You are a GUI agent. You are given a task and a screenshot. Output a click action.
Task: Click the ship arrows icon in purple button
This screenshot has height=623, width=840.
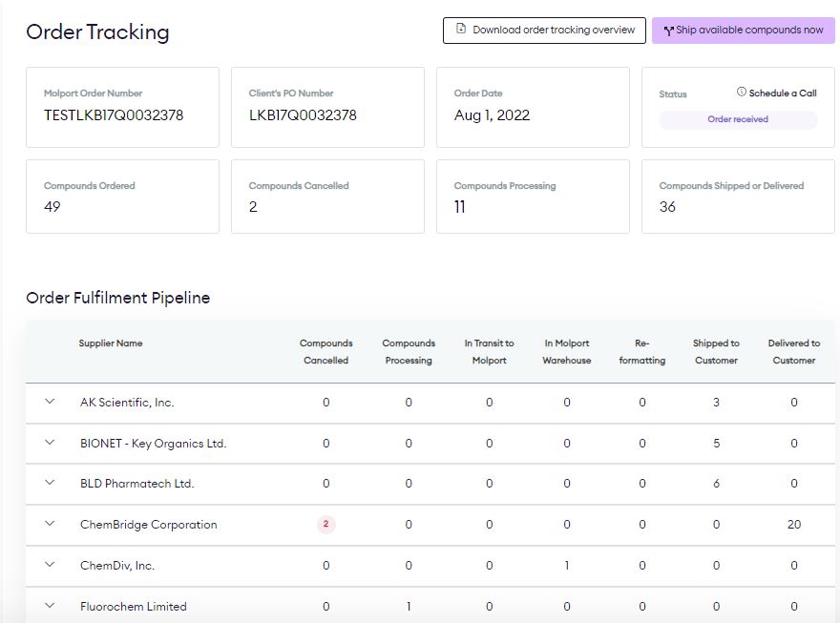point(668,31)
